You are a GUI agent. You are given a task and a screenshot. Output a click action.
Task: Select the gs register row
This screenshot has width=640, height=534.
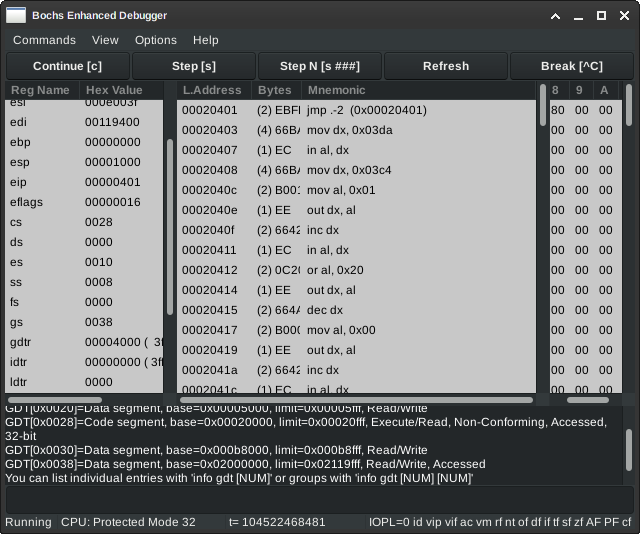tap(84, 322)
